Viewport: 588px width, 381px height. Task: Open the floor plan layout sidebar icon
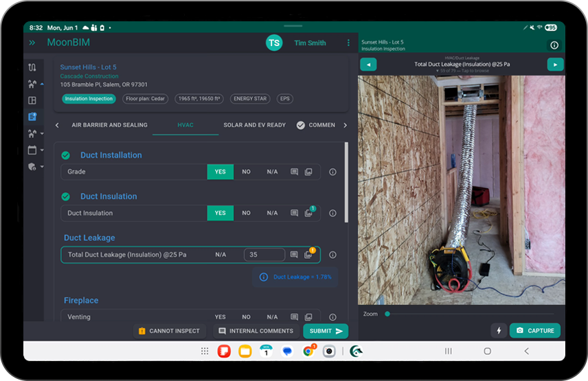point(32,100)
